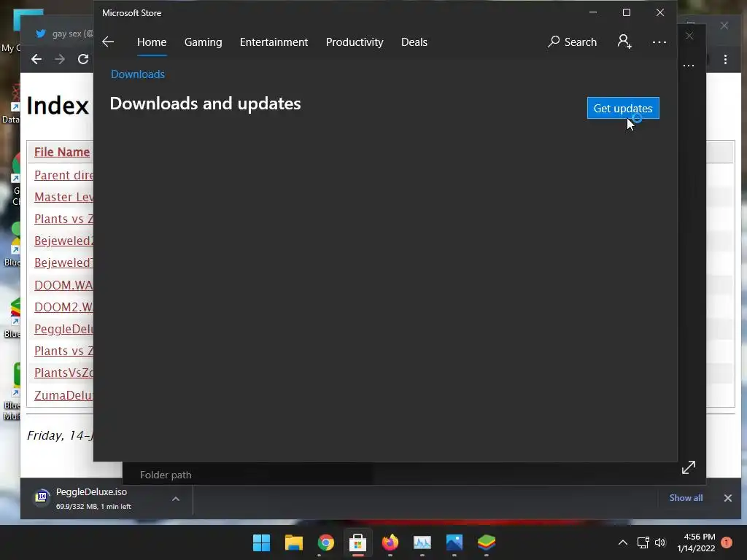The height and width of the screenshot is (560, 747).
Task: Expand the PeggleDeluxe.iso download options chevron
Action: [x=176, y=499]
